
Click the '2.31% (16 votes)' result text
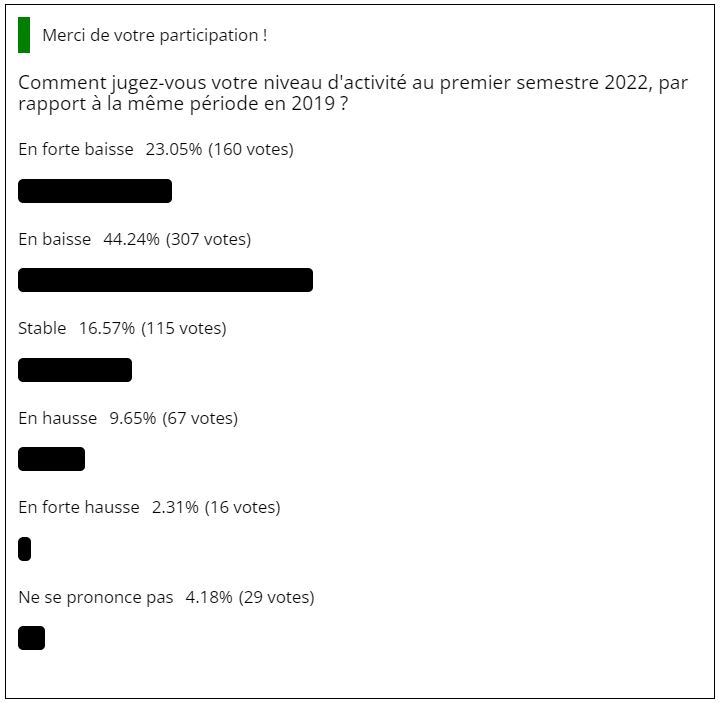[x=216, y=507]
